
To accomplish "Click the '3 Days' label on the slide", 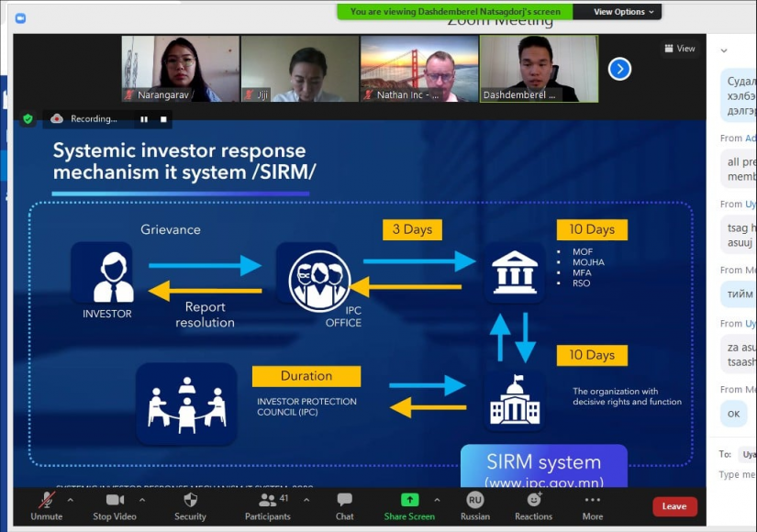I will point(412,229).
